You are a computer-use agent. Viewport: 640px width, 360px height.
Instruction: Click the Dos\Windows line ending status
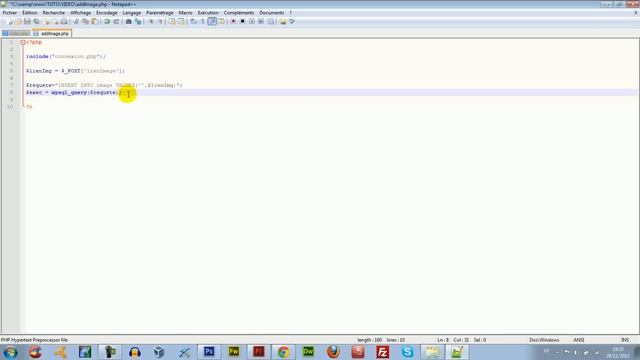(x=544, y=340)
